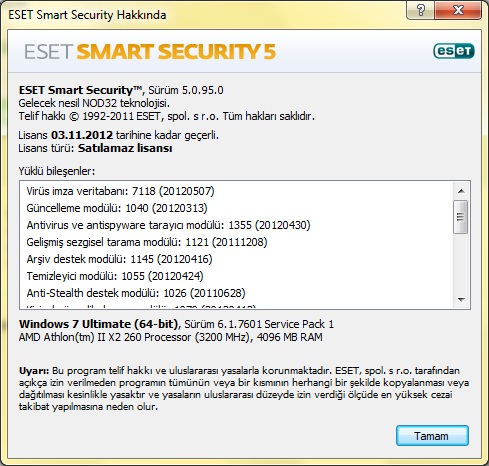Click the component list scrollbar thumb
This screenshot has height=466, width=489.
coord(461,217)
